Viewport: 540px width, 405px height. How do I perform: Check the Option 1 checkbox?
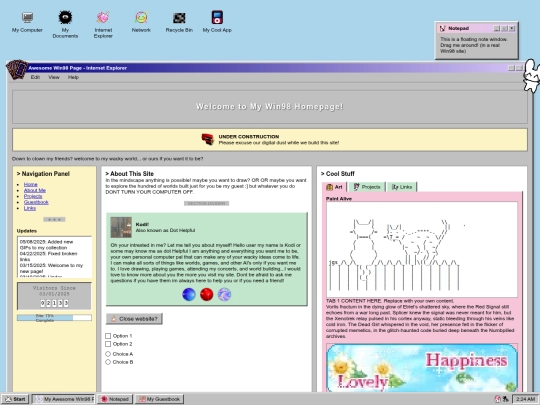108,336
